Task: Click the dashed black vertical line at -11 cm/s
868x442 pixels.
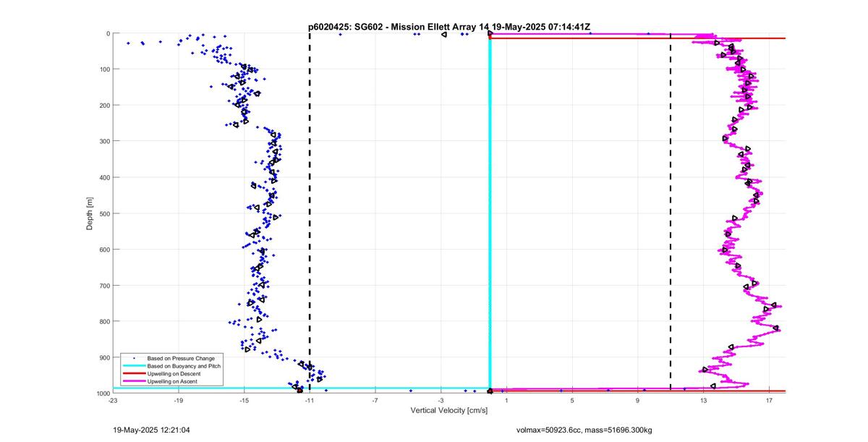Action: point(310,213)
